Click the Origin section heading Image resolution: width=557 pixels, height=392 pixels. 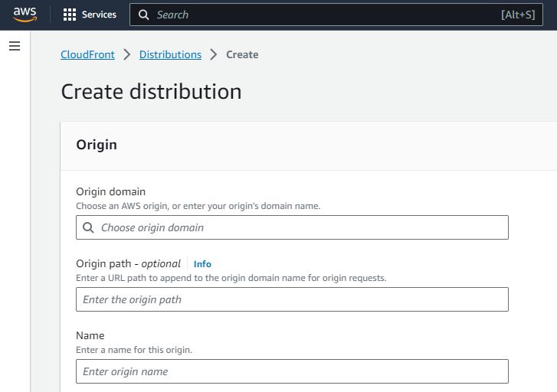coord(97,145)
